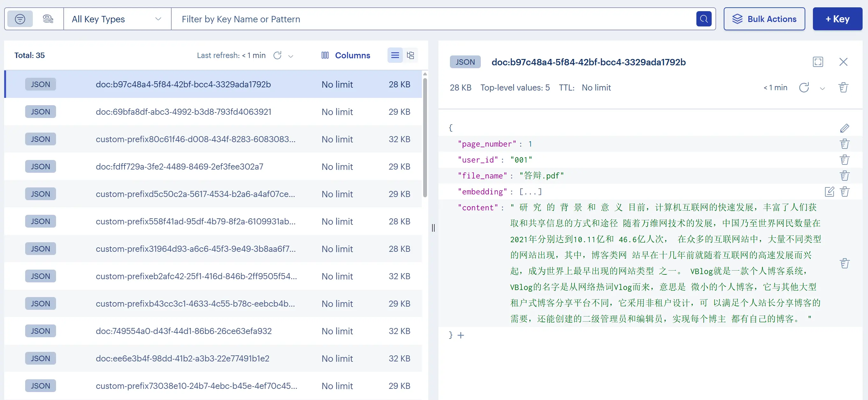Image resolution: width=868 pixels, height=400 pixels.
Task: Refresh the key list
Action: point(277,55)
